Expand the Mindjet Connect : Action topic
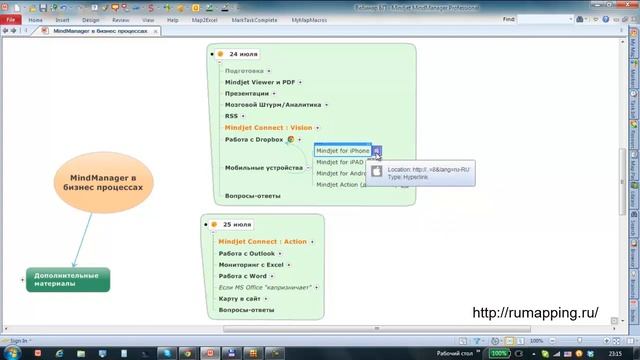Image resolution: width=640 pixels, height=360 pixels. point(312,242)
